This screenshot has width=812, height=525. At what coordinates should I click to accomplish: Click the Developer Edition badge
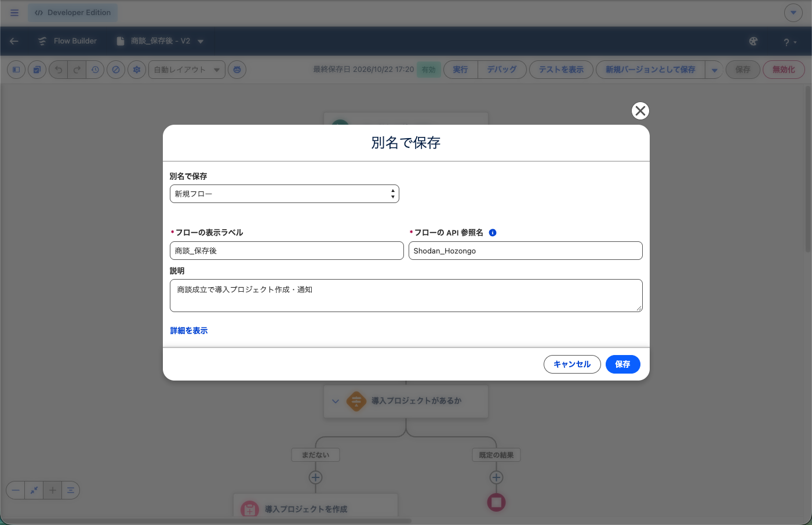pyautogui.click(x=72, y=13)
